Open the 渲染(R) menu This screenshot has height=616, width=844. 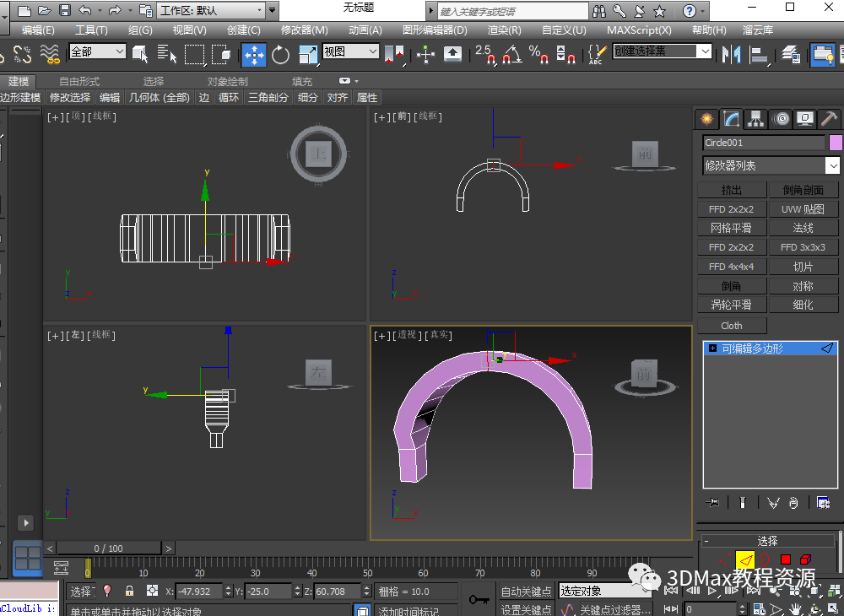[x=504, y=30]
